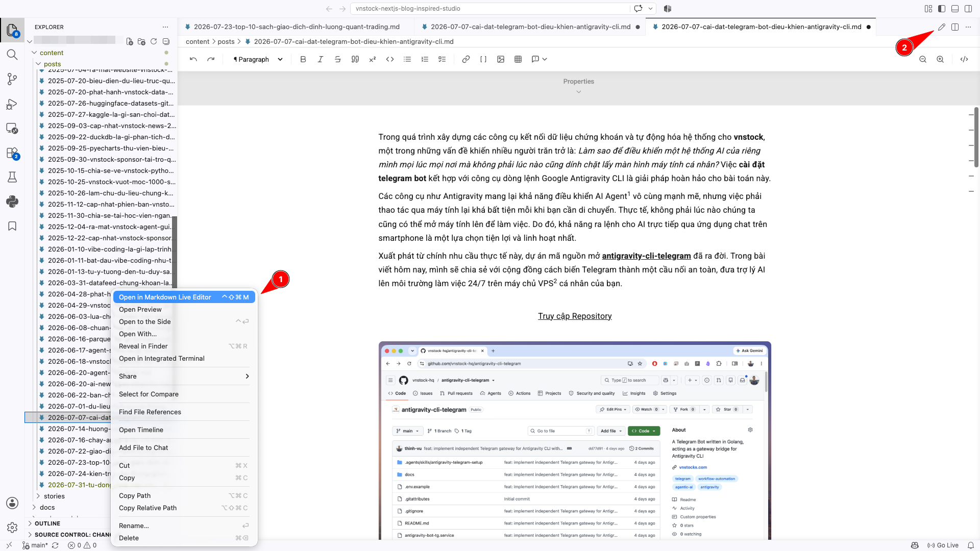
Task: Insert a blockquote
Action: click(355, 59)
